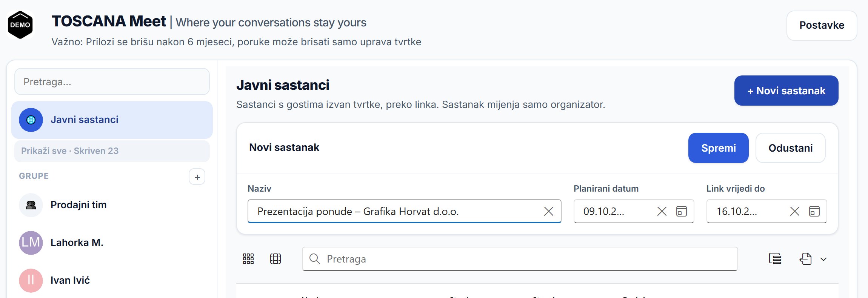
Task: Open calendar for Link vrijedi do
Action: click(x=814, y=211)
